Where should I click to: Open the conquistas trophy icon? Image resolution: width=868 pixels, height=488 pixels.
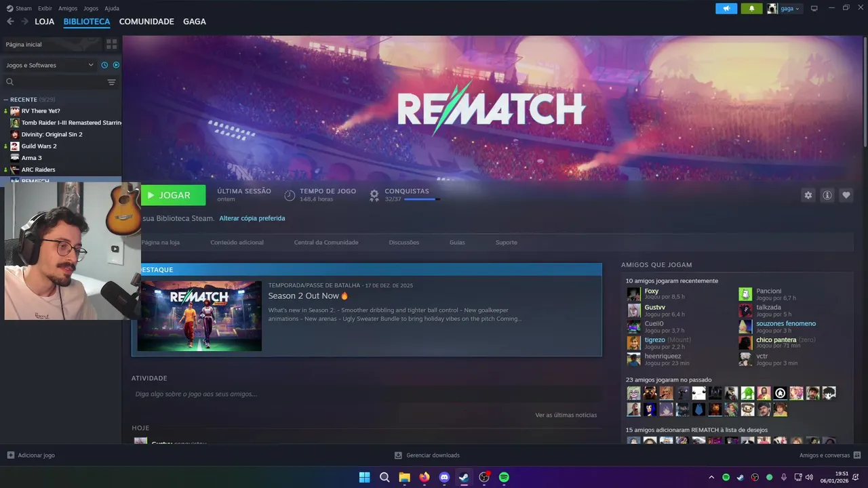pos(374,195)
